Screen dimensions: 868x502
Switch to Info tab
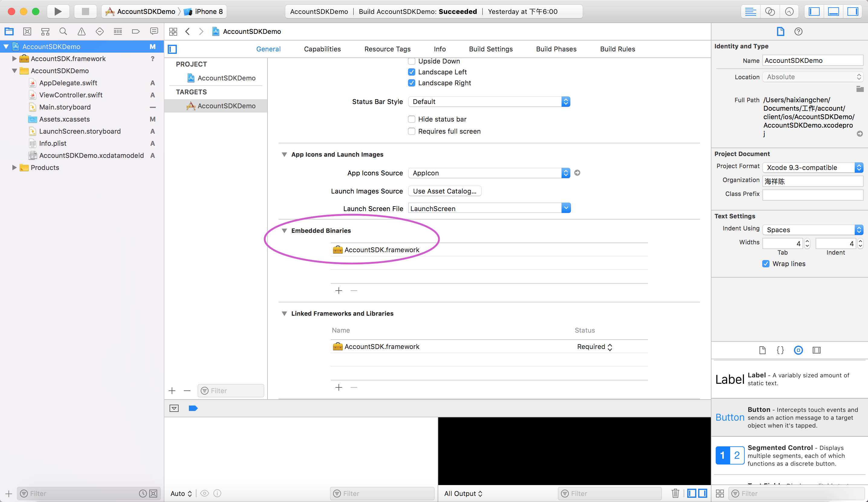point(439,49)
